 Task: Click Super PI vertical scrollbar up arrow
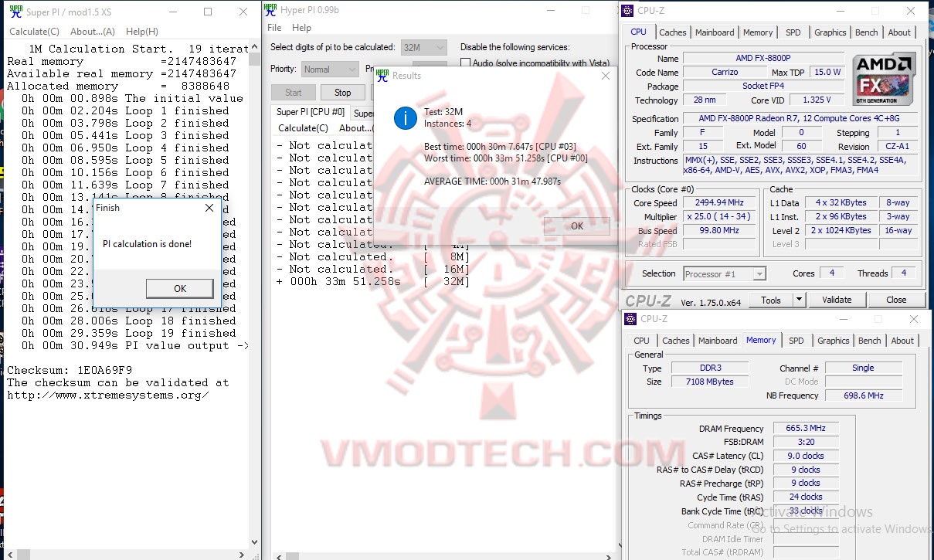tap(255, 46)
